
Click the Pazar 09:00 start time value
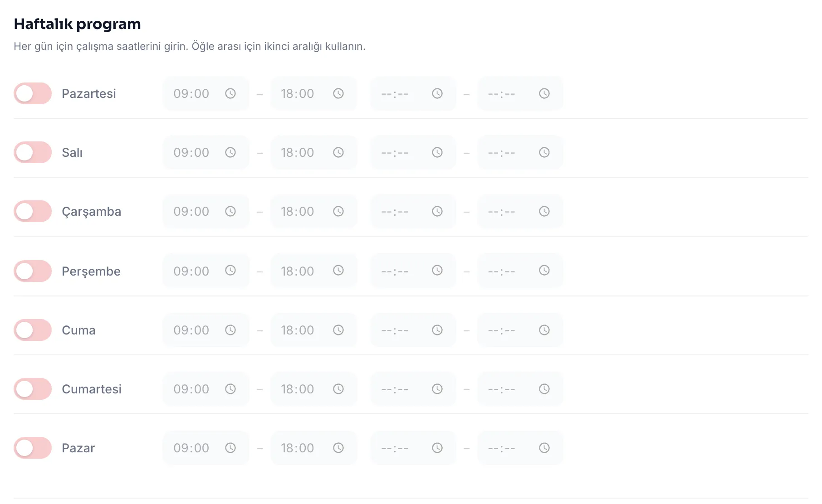191,448
